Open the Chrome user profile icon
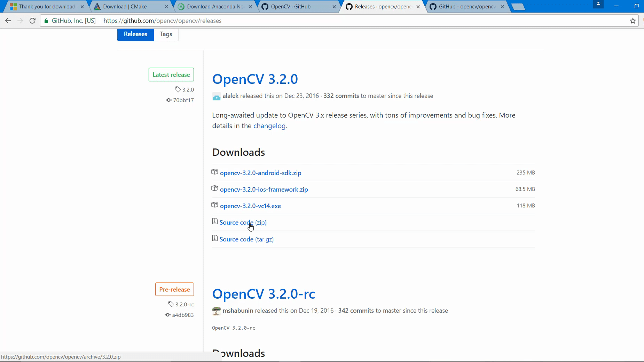Viewport: 644px width, 362px height. [x=598, y=4]
